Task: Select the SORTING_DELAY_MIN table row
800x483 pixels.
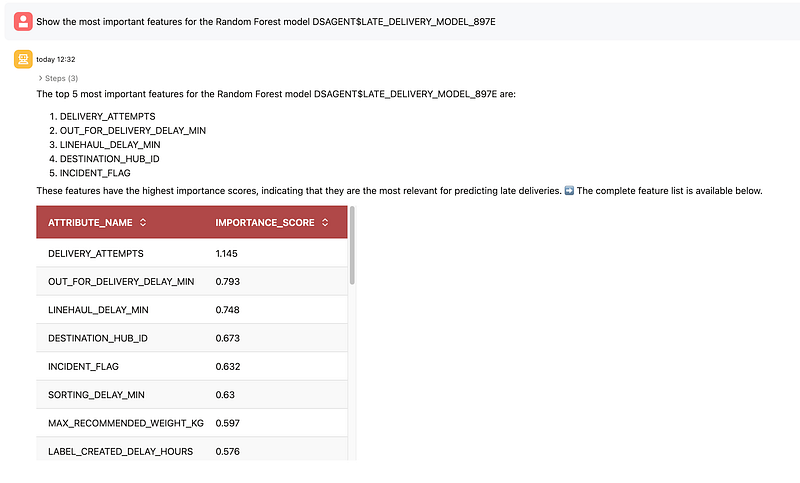Action: pos(97,394)
